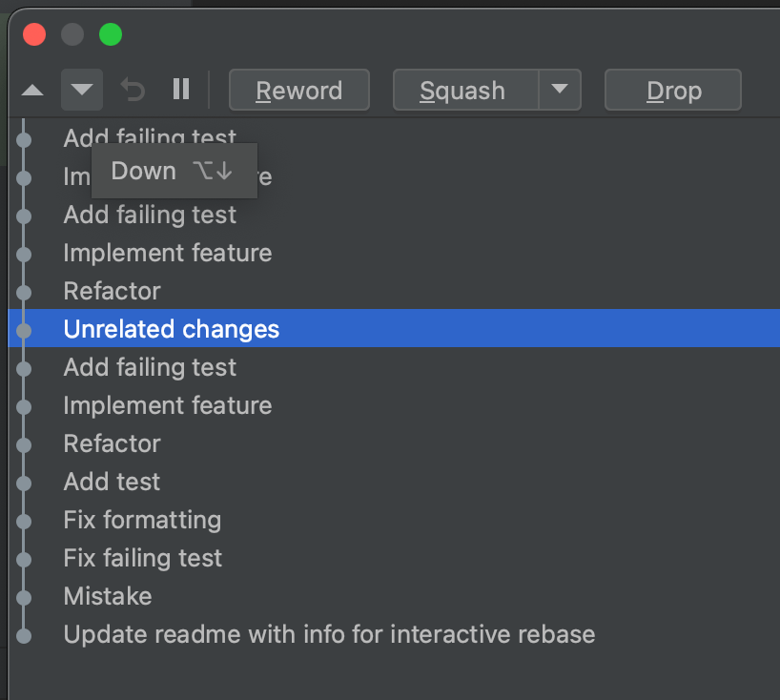Click the commit node dot beside Mistake
The width and height of the screenshot is (780, 700).
23,595
